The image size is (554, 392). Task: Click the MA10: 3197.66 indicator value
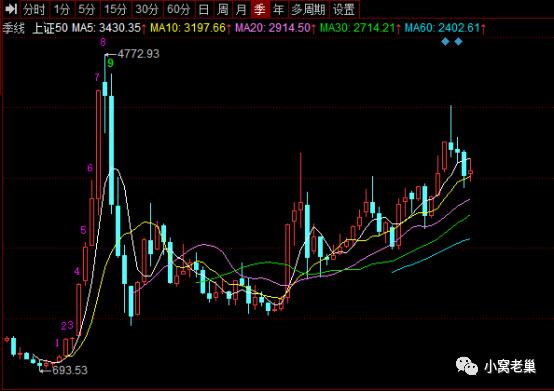click(x=188, y=28)
